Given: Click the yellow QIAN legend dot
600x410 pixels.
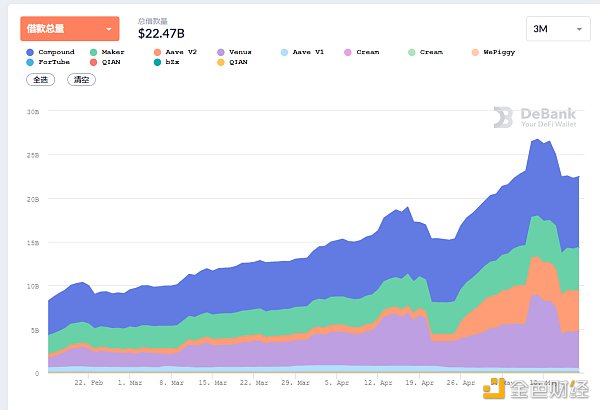Looking at the screenshot, I should 221,62.
